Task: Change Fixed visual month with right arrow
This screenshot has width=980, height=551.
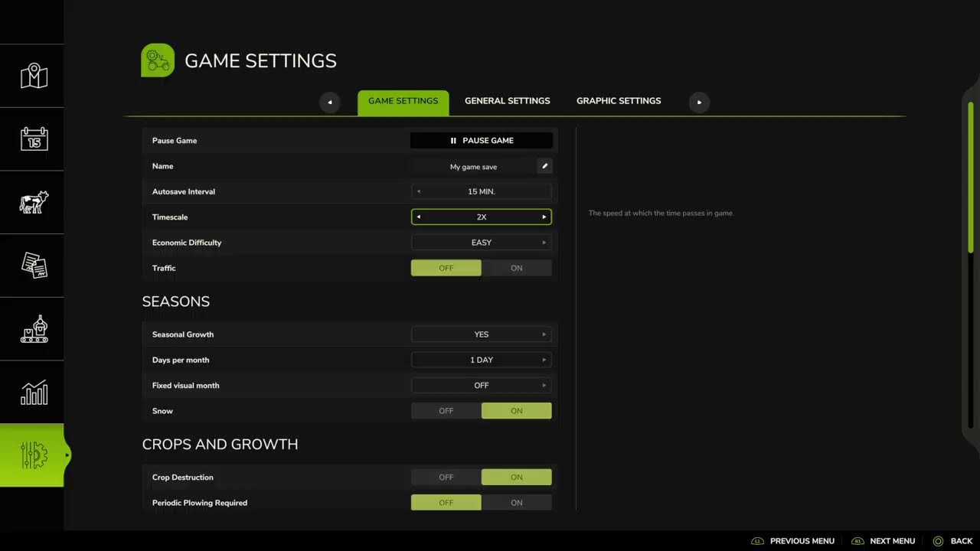Action: (x=544, y=386)
